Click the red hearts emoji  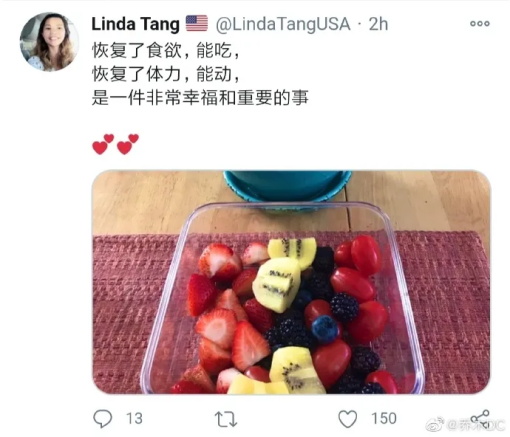pos(115,144)
